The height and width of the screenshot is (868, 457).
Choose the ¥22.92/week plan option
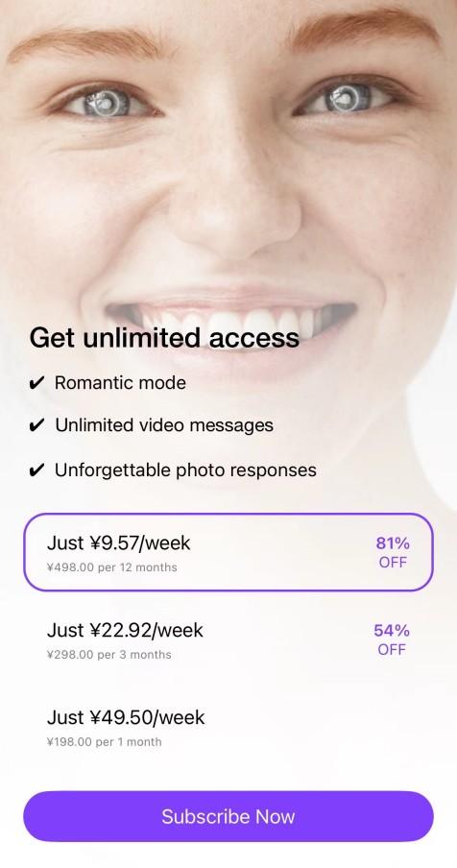[x=228, y=639]
